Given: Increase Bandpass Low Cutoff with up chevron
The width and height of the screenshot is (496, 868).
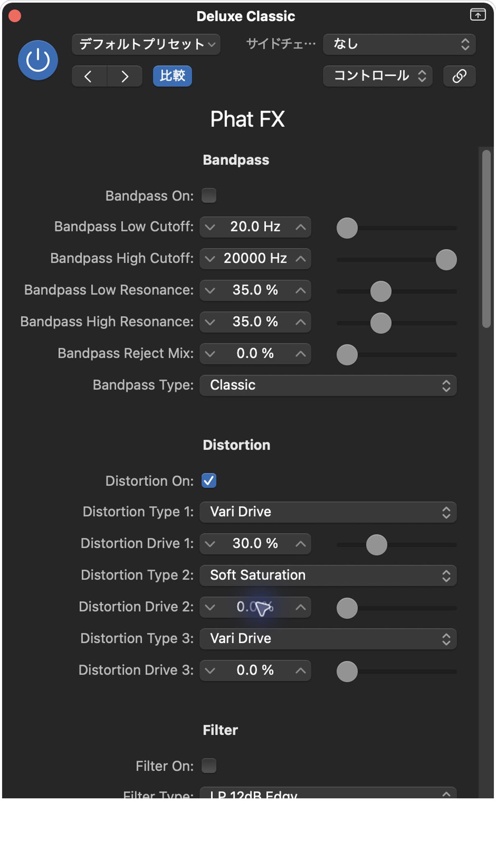Looking at the screenshot, I should point(301,227).
